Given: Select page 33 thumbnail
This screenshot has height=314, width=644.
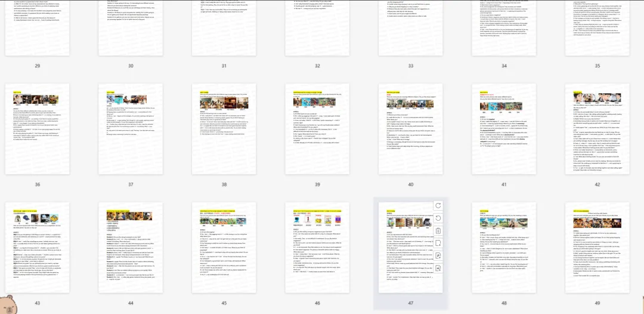Looking at the screenshot, I should pos(411,28).
